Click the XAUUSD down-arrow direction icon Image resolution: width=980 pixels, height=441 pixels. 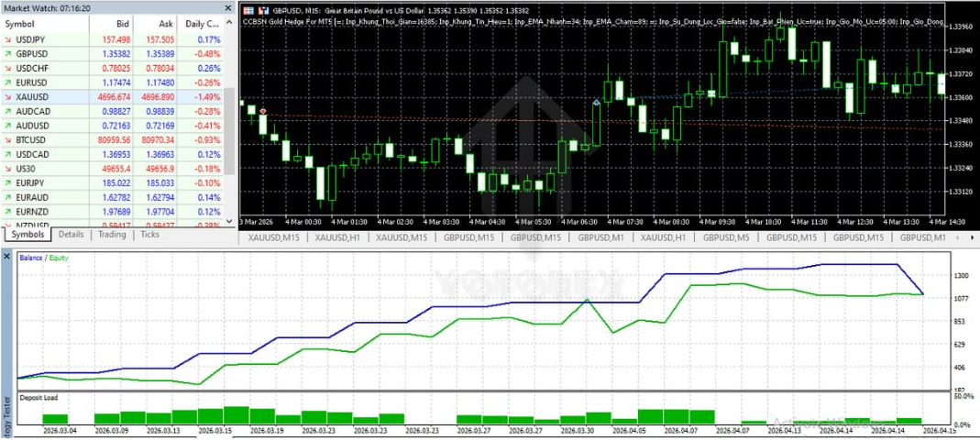[9, 97]
